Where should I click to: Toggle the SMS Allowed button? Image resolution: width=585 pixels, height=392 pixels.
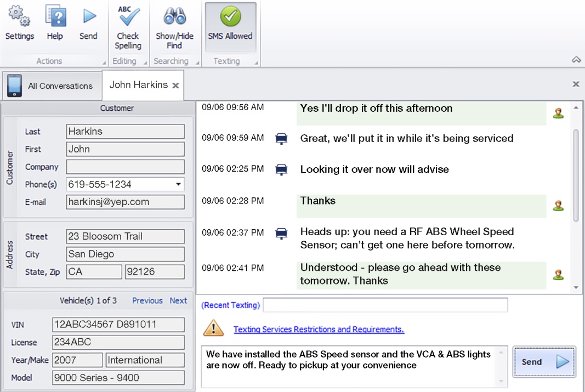tap(230, 26)
